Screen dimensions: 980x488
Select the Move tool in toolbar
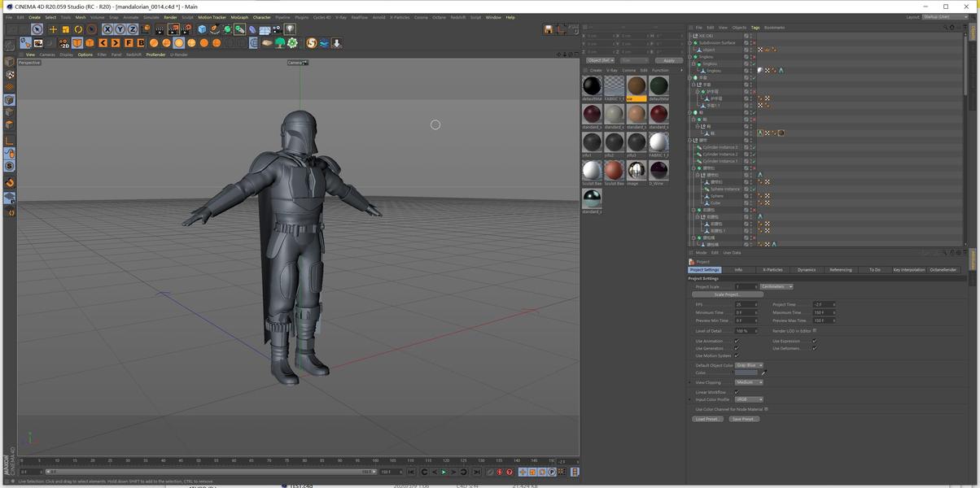click(53, 29)
